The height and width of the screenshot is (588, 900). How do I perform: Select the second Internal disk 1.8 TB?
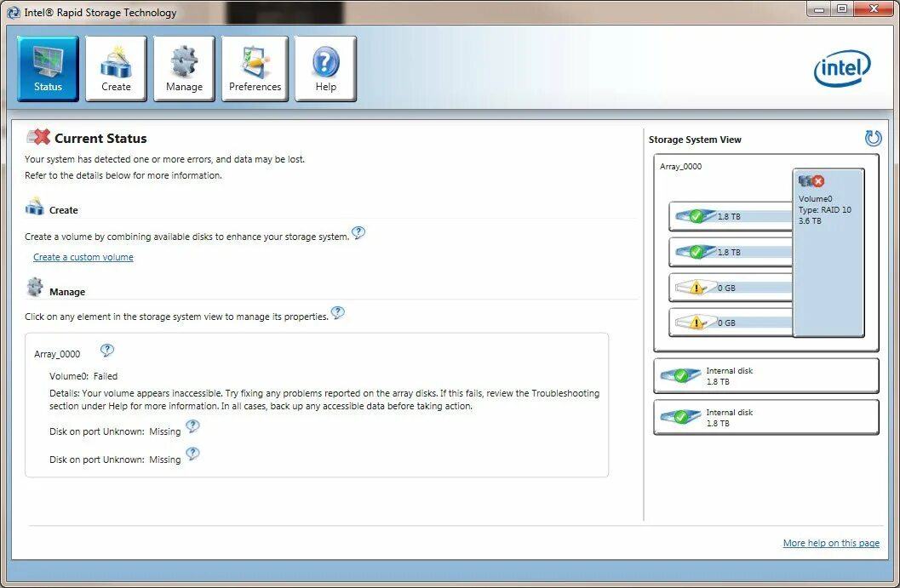point(766,418)
